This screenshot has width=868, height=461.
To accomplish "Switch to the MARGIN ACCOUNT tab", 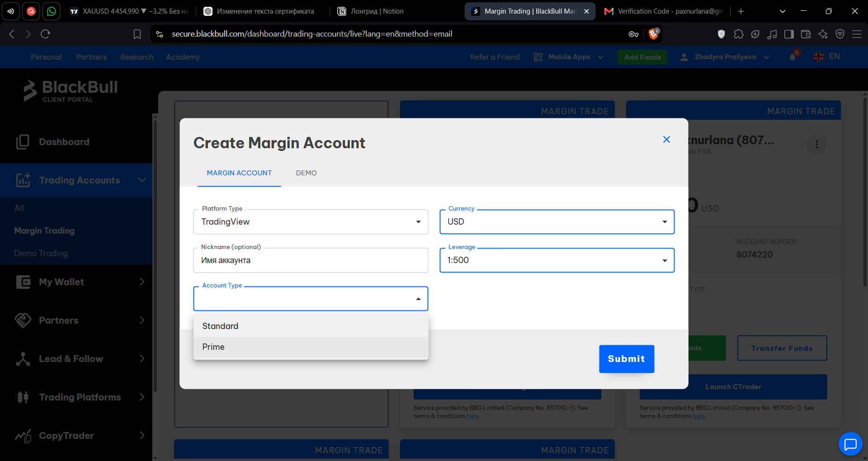I will click(x=239, y=173).
